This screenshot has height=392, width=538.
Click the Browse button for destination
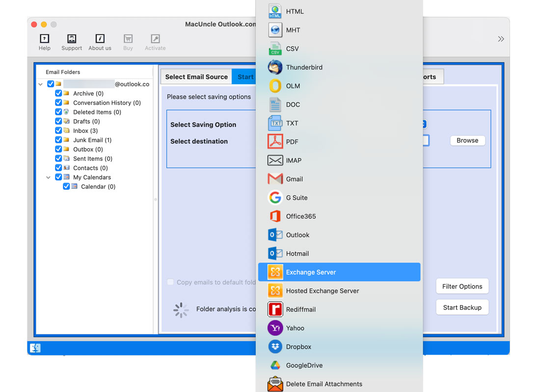[x=467, y=140]
